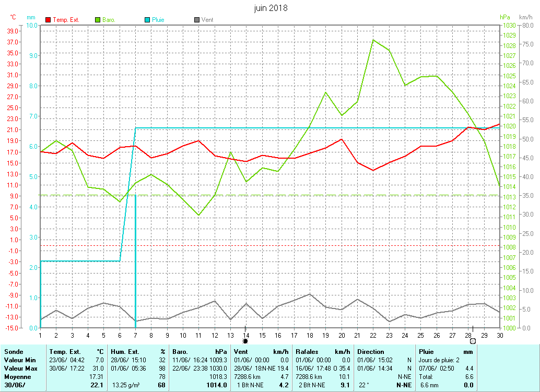This screenshot has height=392, width=540.
Task: Click the current temperature value 22.1
Action: (x=97, y=385)
